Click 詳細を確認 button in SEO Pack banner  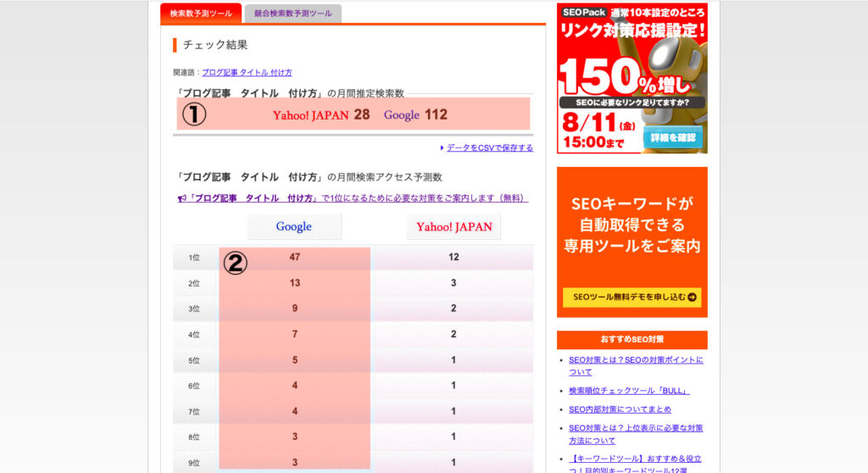[x=672, y=137]
